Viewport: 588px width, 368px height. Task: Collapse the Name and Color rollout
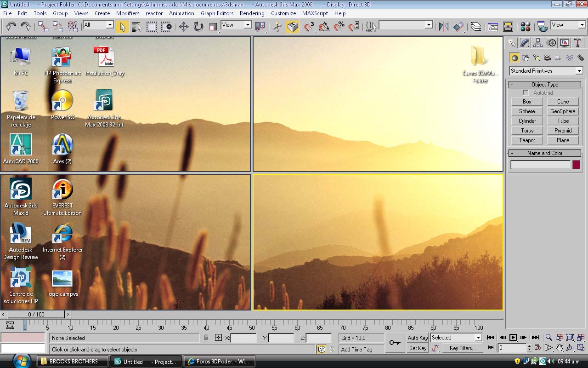pyautogui.click(x=545, y=153)
